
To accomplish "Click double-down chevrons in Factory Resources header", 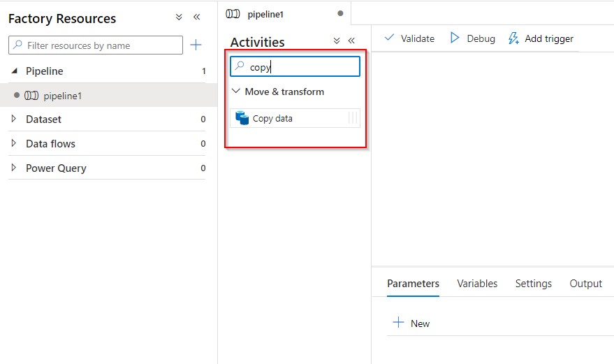I will [x=179, y=17].
